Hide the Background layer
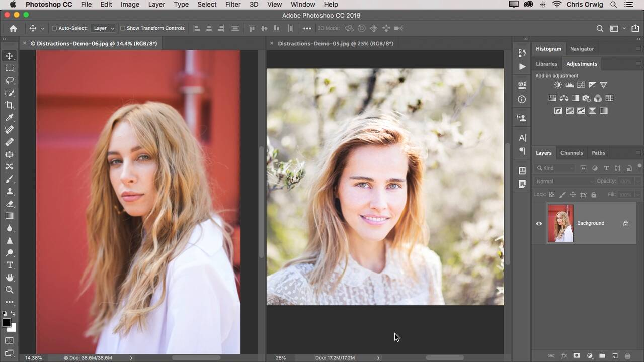Screen dimensions: 644x362 pyautogui.click(x=539, y=224)
